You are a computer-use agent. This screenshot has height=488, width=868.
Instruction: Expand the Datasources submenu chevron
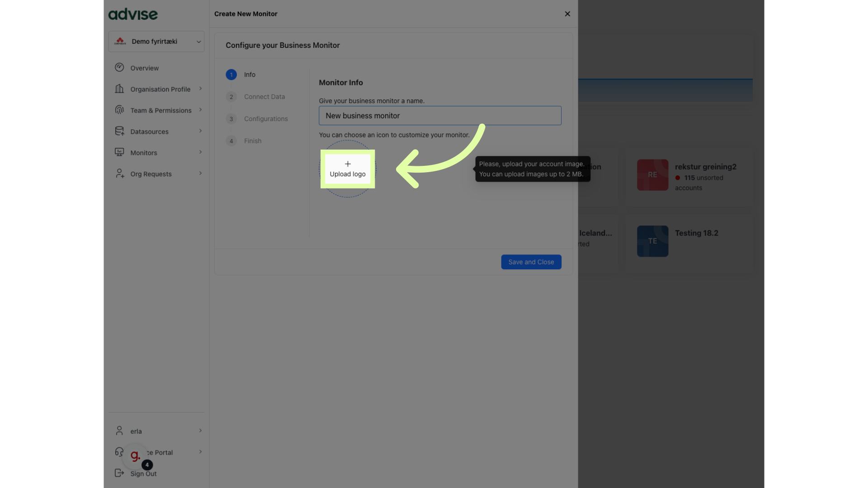(x=200, y=131)
